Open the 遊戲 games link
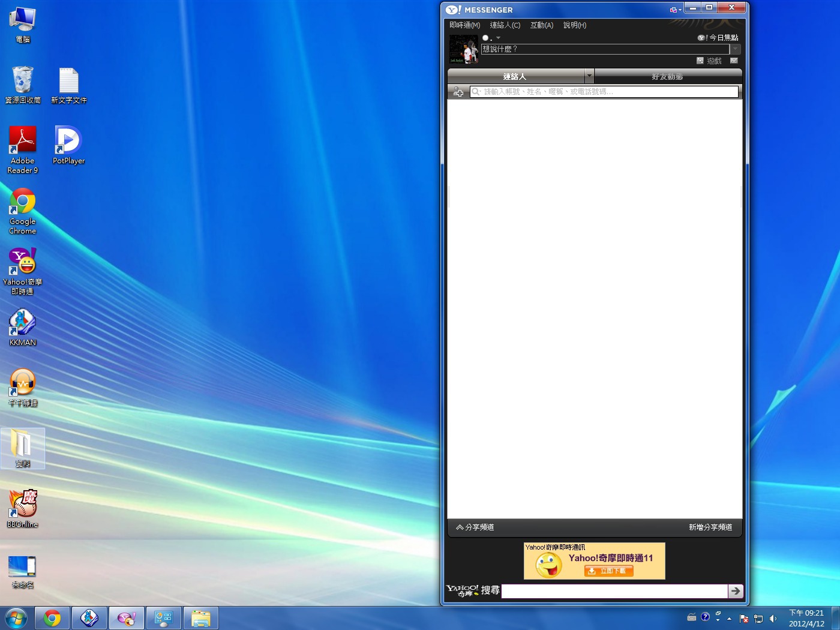The height and width of the screenshot is (630, 840). (714, 61)
